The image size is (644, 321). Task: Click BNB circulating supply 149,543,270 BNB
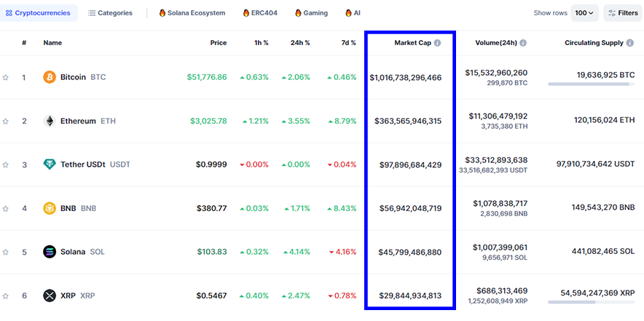tap(603, 207)
